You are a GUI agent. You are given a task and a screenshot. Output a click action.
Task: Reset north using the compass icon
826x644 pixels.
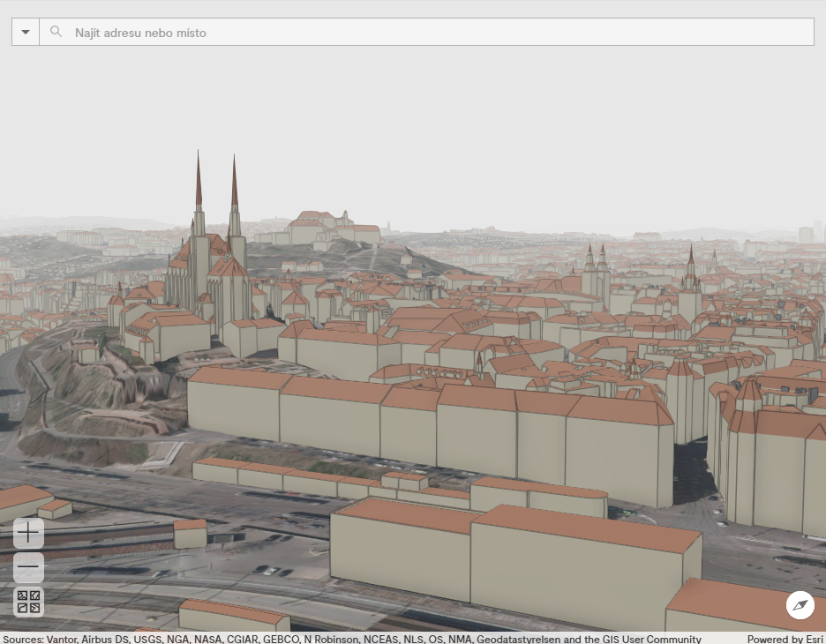800,605
